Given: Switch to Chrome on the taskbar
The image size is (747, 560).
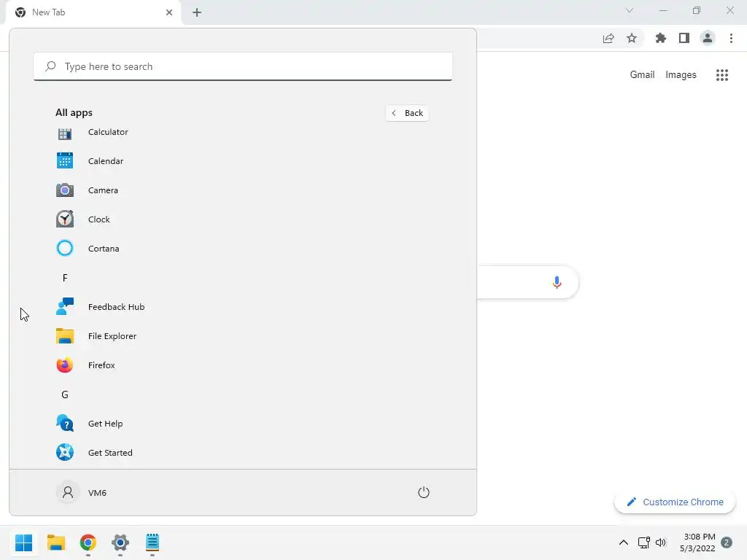Looking at the screenshot, I should (88, 542).
